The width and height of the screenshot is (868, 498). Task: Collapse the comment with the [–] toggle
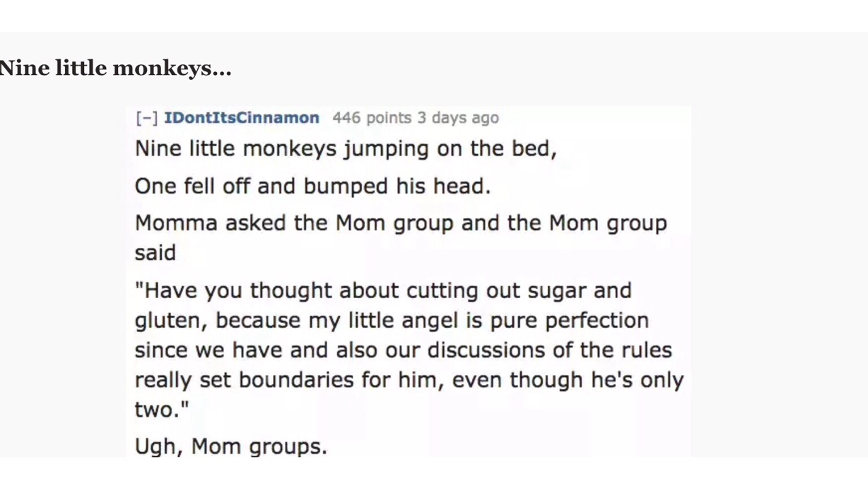click(x=146, y=118)
